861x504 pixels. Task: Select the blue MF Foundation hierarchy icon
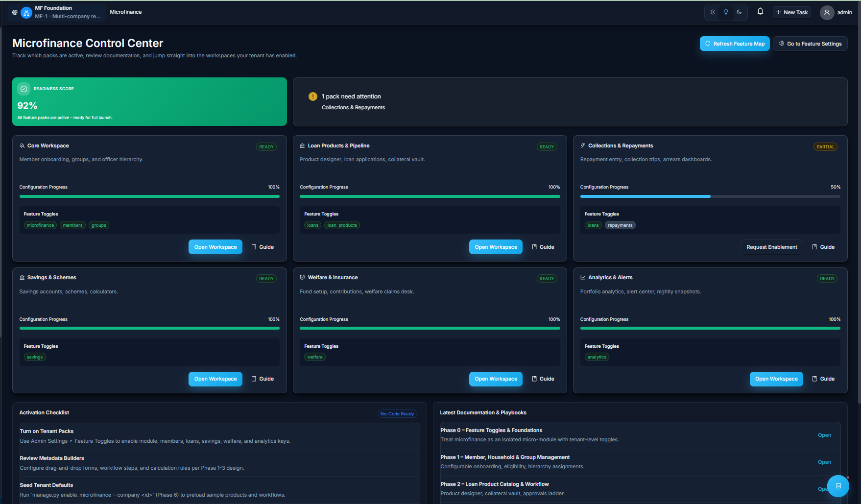26,12
